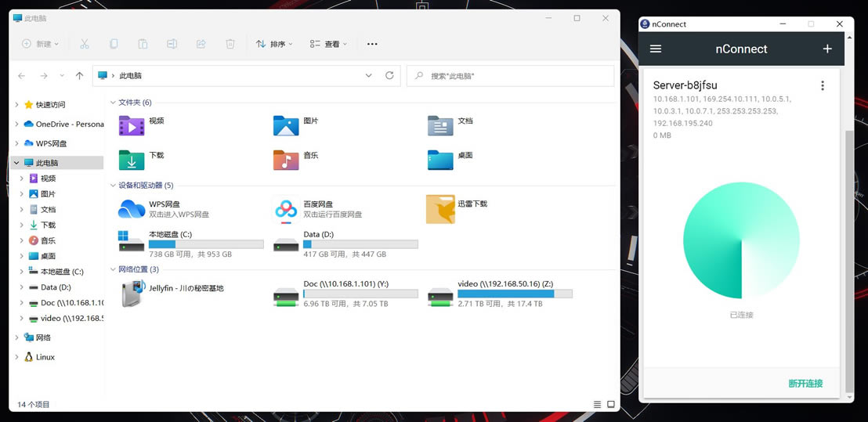Click 断开连接 to disconnect
The width and height of the screenshot is (868, 422).
[x=805, y=384]
